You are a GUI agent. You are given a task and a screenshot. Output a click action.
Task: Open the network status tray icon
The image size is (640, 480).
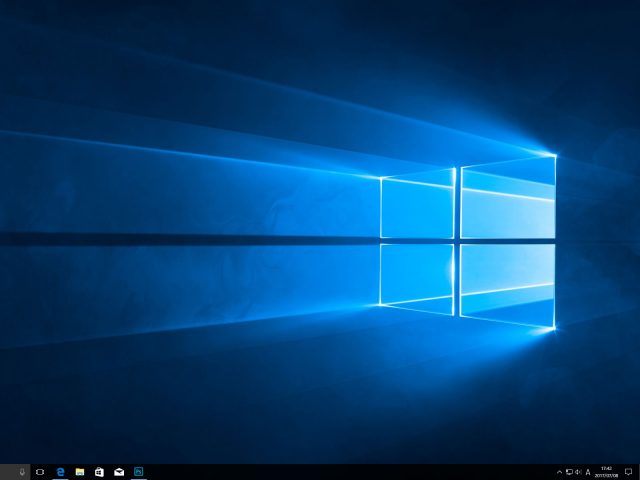(569, 472)
